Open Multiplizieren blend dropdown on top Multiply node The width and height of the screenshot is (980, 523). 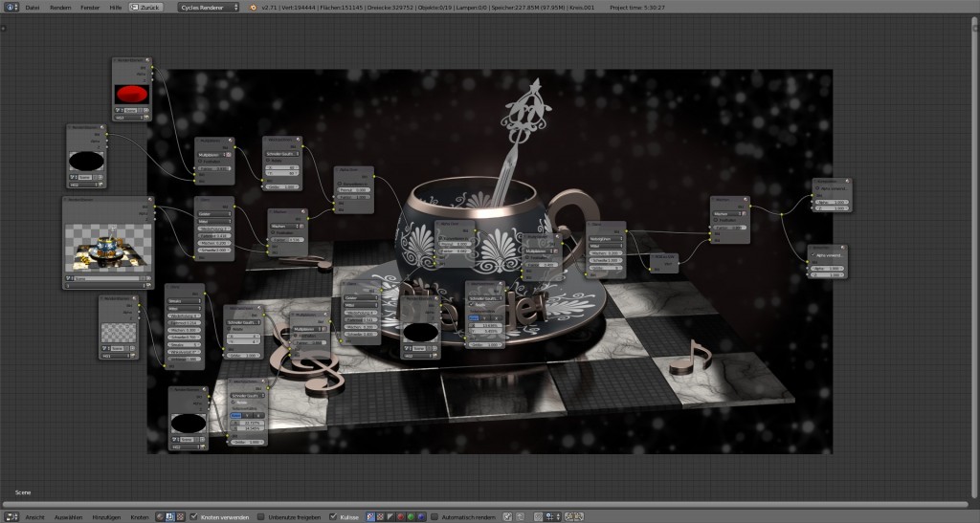pos(212,154)
